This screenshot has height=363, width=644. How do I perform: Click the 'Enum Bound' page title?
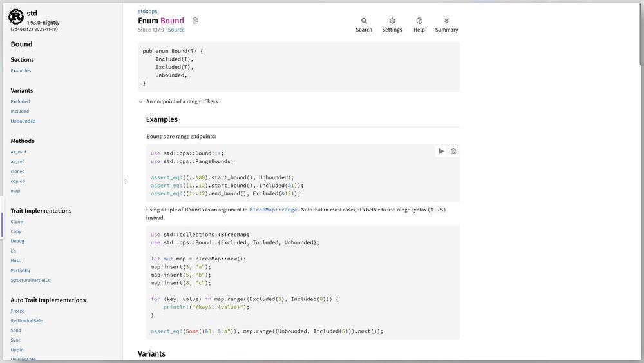click(x=161, y=21)
